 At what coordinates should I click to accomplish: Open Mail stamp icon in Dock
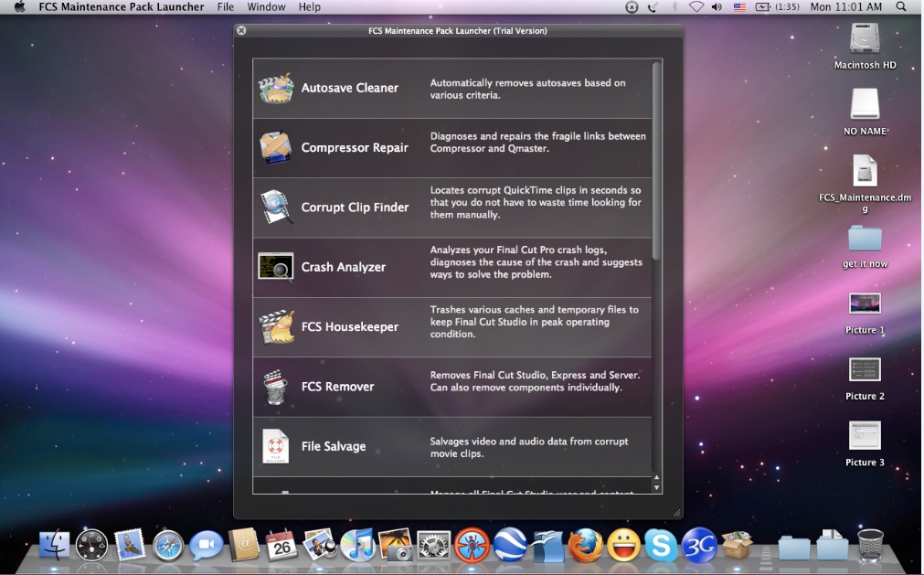point(130,544)
